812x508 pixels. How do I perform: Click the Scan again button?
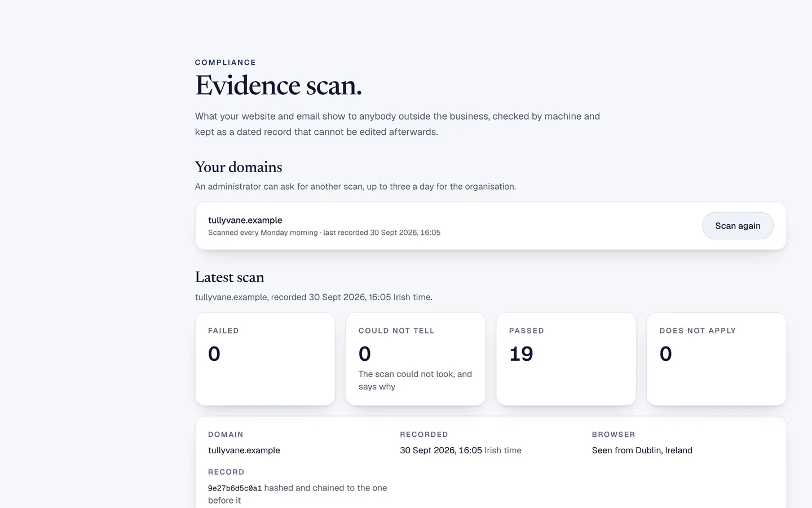738,226
